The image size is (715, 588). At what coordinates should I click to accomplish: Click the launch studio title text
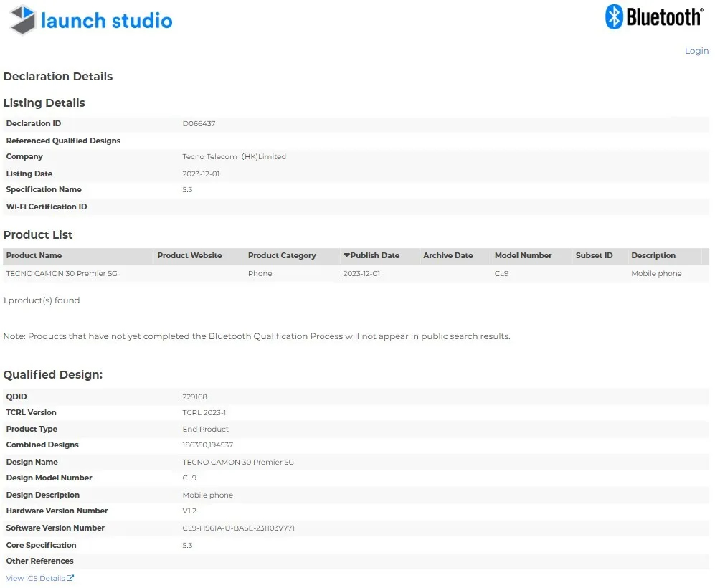106,21
